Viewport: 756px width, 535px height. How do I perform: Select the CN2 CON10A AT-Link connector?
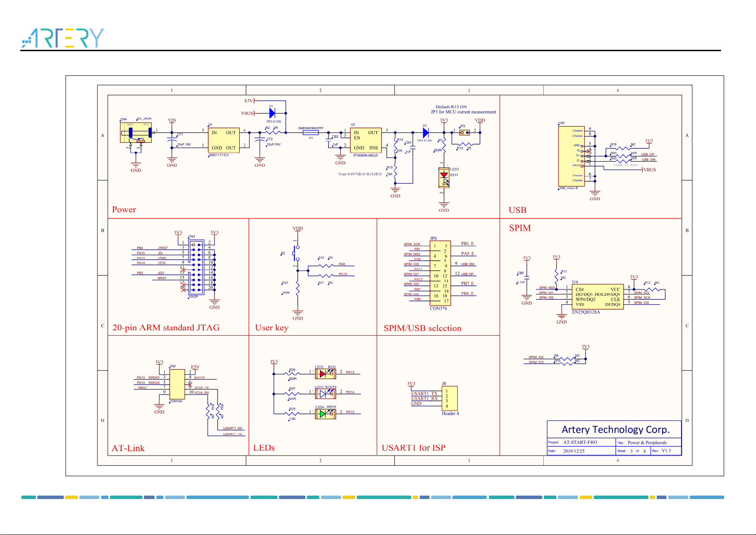pyautogui.click(x=177, y=384)
